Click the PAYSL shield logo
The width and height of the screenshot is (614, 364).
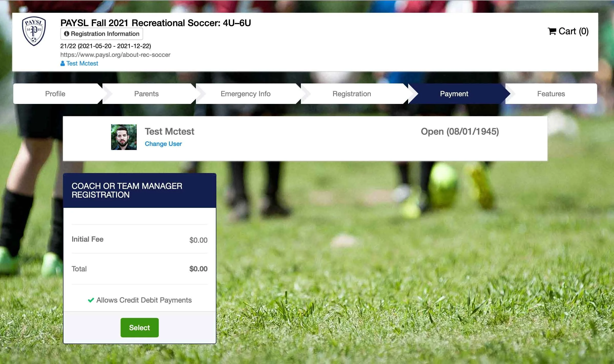[x=34, y=31]
